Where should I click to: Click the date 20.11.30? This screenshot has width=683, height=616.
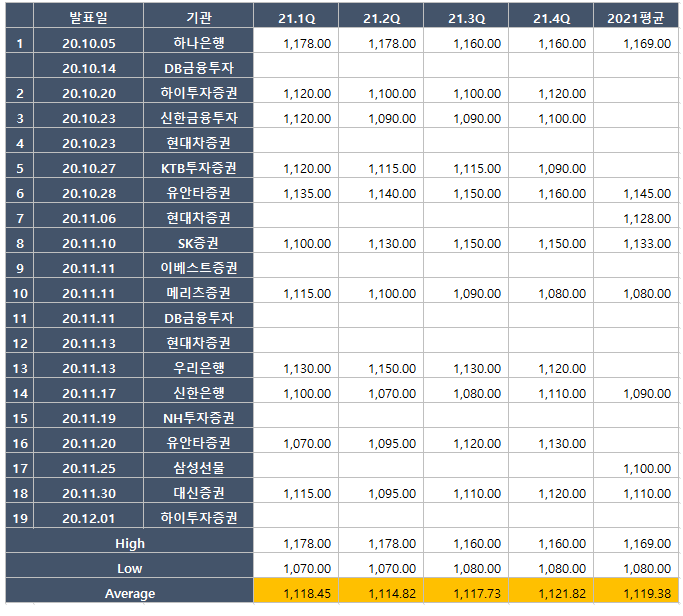click(88, 493)
